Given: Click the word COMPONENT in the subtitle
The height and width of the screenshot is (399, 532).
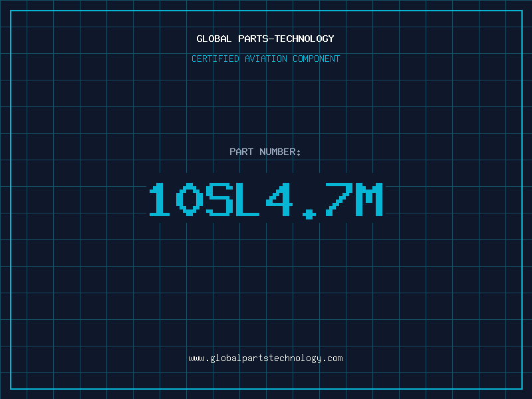Looking at the screenshot, I should [x=317, y=59].
